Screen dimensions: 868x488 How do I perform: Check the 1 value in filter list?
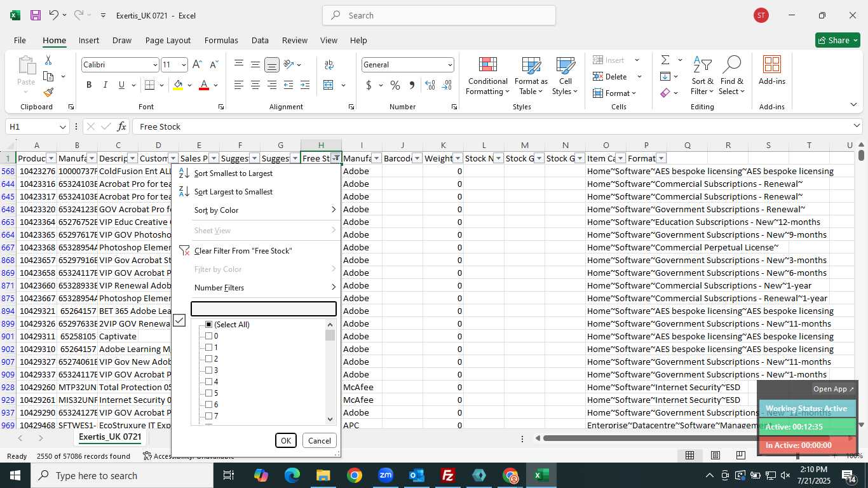tap(208, 348)
